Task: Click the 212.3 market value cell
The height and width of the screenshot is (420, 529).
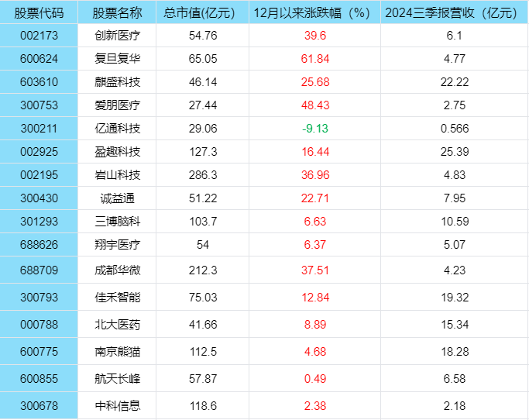Action: pyautogui.click(x=203, y=270)
